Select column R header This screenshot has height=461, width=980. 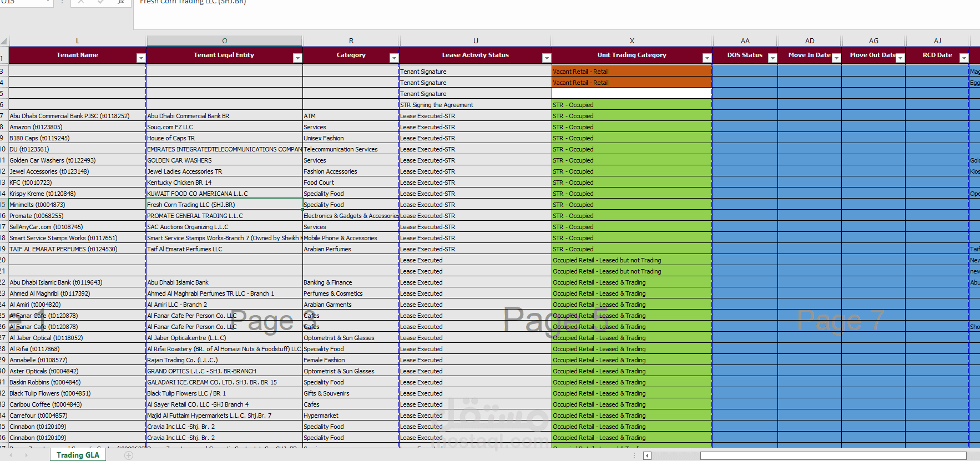pos(351,41)
